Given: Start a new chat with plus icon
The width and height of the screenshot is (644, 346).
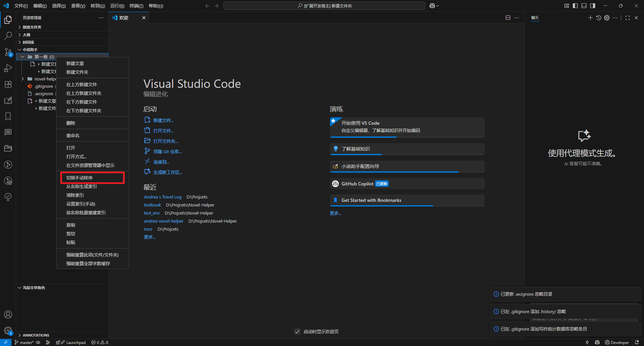Looking at the screenshot, I should (590, 18).
